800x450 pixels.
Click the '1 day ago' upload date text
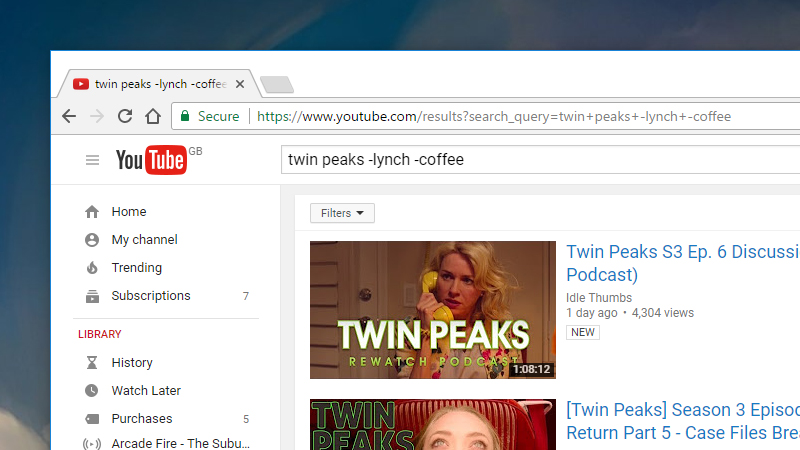[x=592, y=313]
